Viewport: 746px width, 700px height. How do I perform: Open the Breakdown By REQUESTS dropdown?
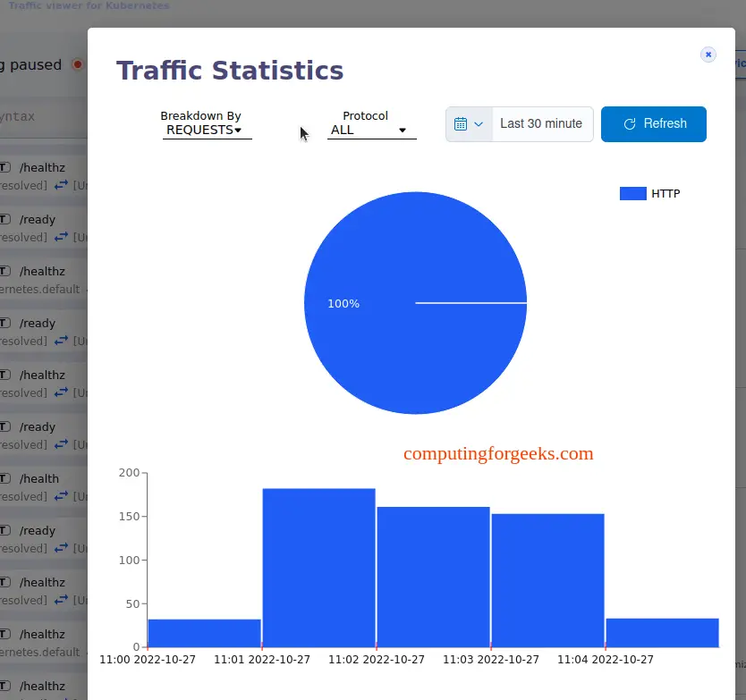207,130
